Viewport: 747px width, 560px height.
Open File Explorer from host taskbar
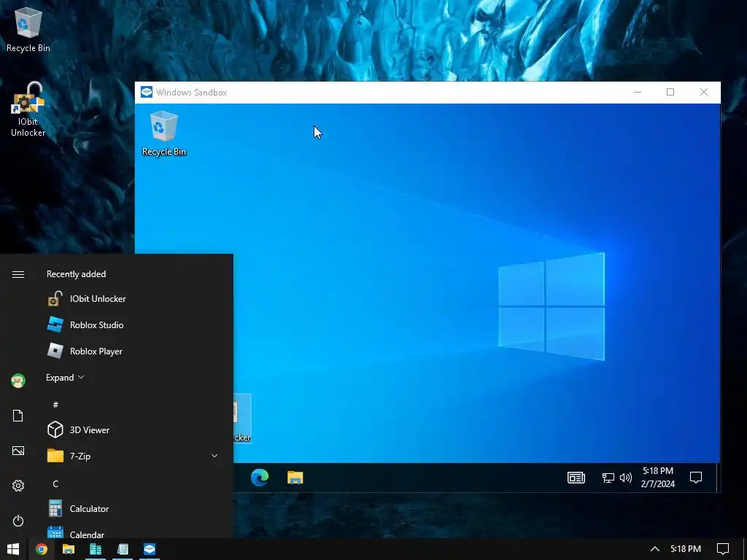click(x=69, y=549)
